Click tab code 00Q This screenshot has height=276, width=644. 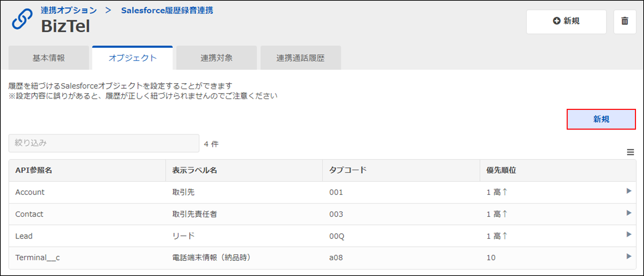(337, 236)
